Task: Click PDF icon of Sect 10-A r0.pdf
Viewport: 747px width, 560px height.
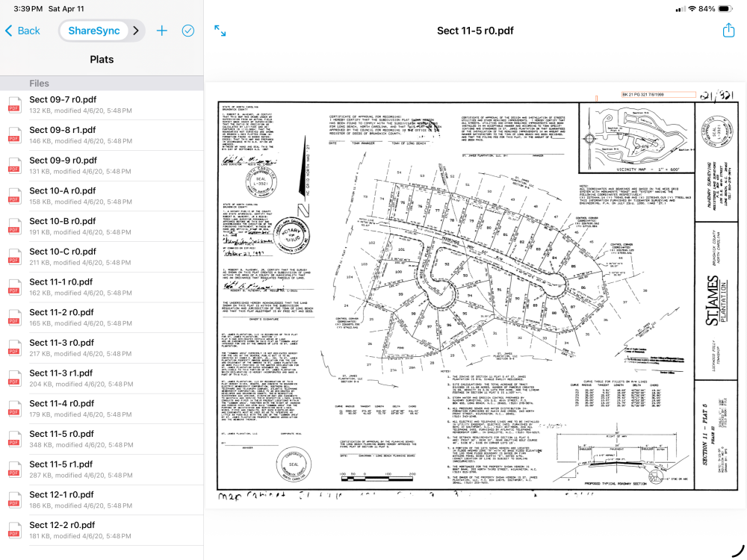Action: point(14,196)
